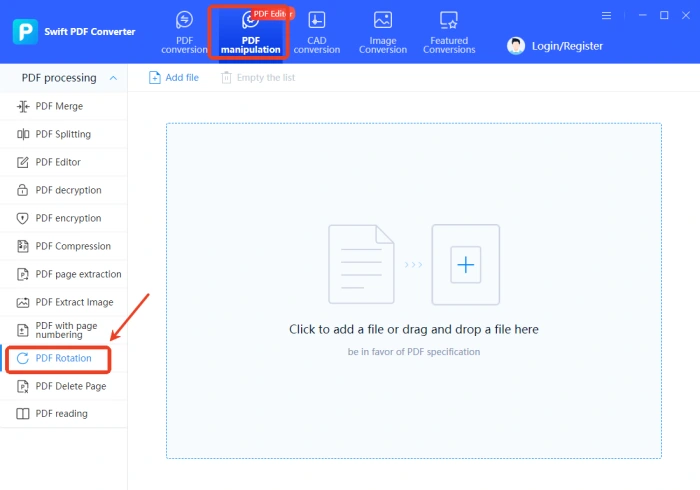This screenshot has width=700, height=490.
Task: Click Empty the list button
Action: [x=258, y=78]
